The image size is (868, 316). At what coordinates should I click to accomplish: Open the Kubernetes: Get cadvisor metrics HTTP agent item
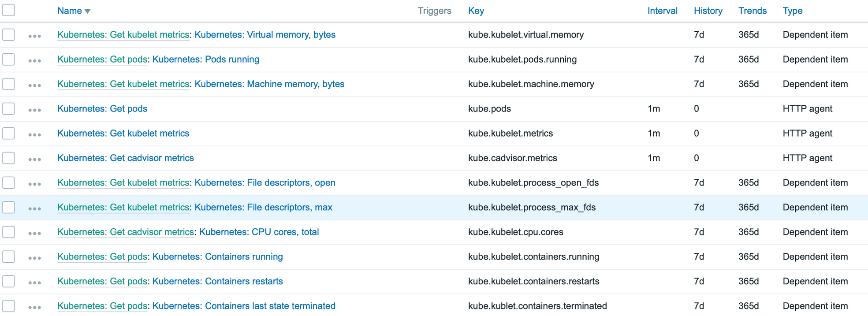point(126,158)
